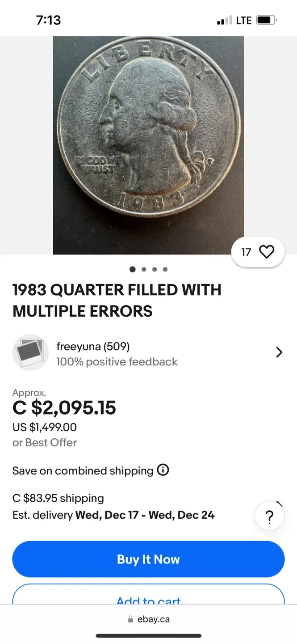Tap the Buy It Now button
Viewport: 297px width, 644px height.
coord(148,559)
